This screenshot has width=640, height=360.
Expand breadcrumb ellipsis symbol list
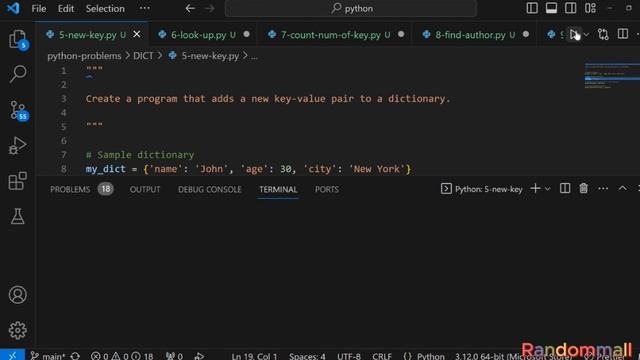coord(254,56)
